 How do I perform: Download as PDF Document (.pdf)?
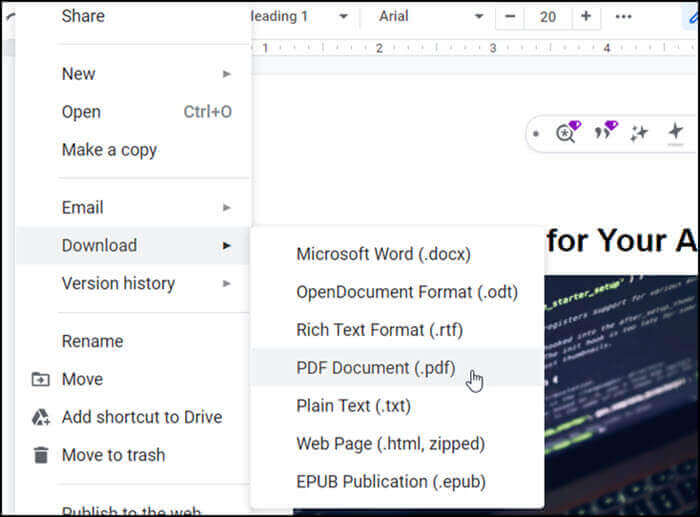pyautogui.click(x=397, y=368)
